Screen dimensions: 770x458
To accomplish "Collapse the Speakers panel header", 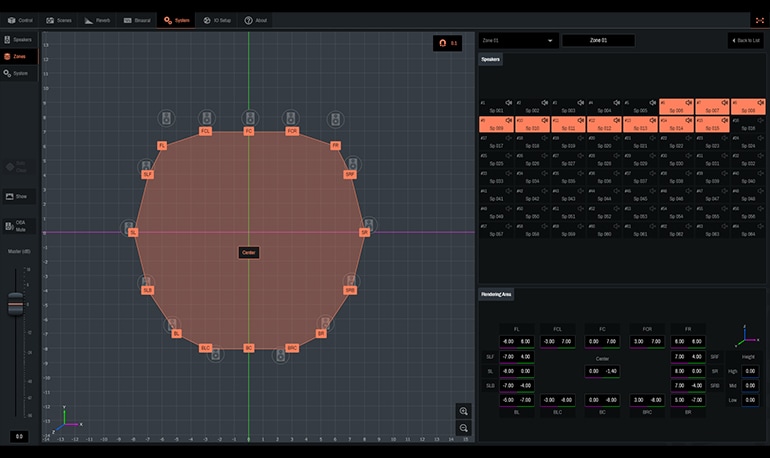I will tap(491, 60).
